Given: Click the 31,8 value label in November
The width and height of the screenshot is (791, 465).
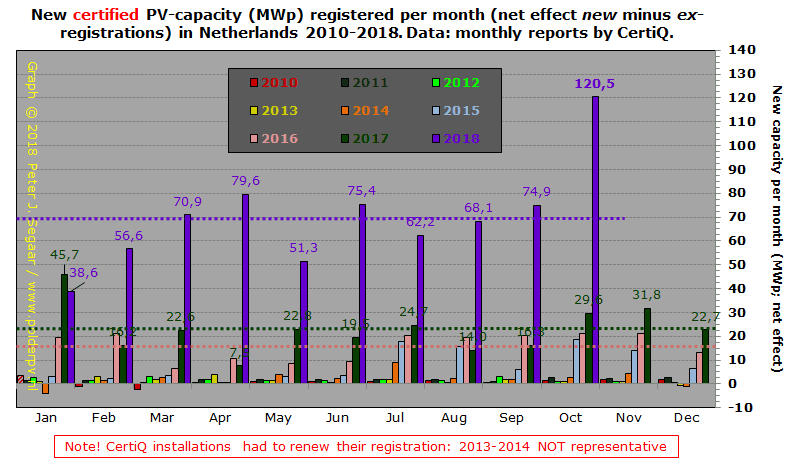Looking at the screenshot, I should [647, 294].
